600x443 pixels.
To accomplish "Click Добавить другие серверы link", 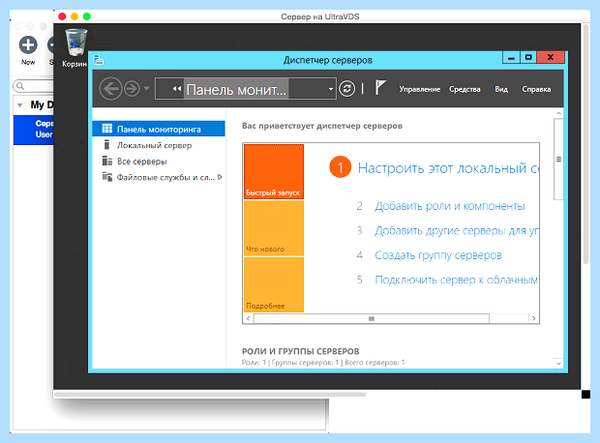I will point(457,231).
